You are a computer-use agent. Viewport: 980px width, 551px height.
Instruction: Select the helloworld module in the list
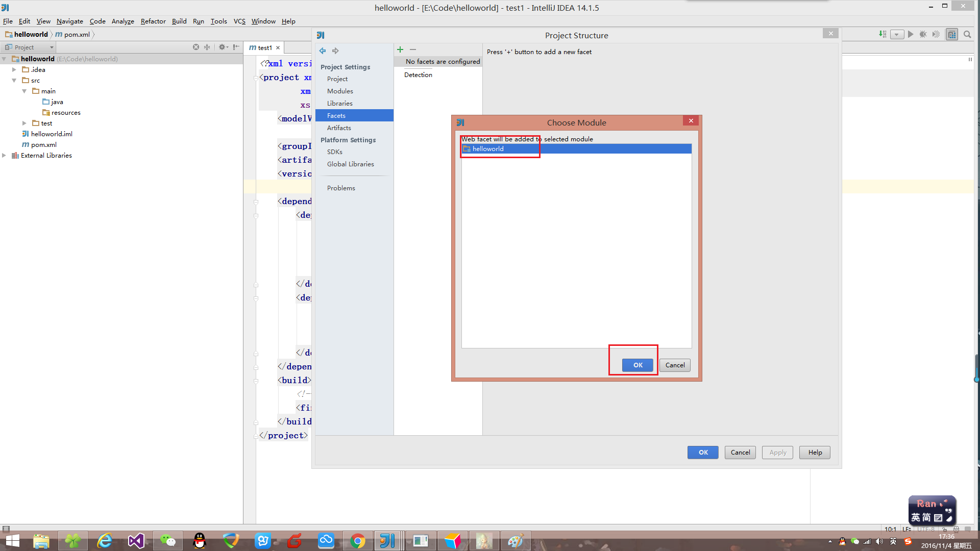577,149
